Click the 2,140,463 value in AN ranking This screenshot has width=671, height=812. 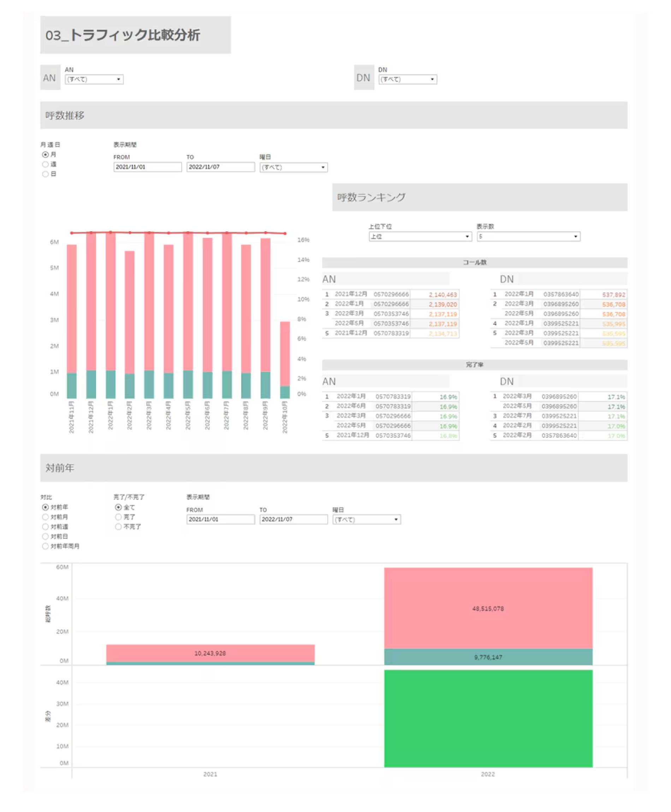coord(443,295)
